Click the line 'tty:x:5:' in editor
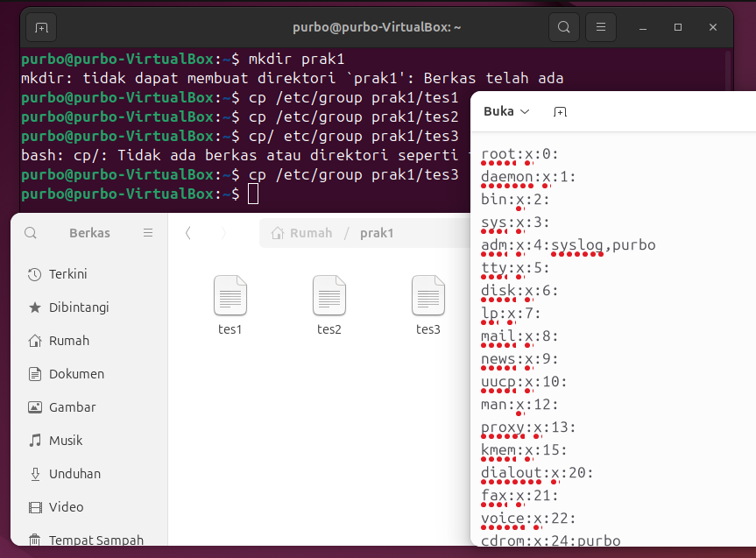756x558 pixels. point(515,268)
